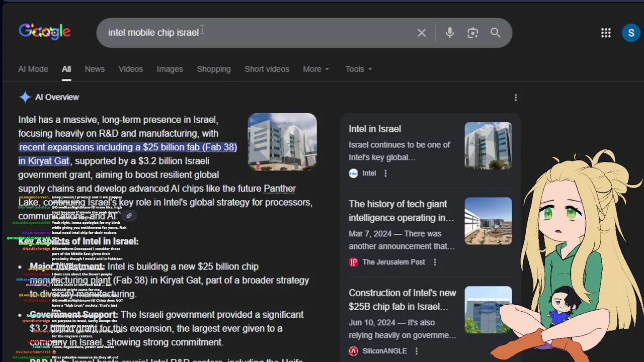Click the AI Overview sparkle icon
This screenshot has height=362, width=644.
pyautogui.click(x=25, y=97)
